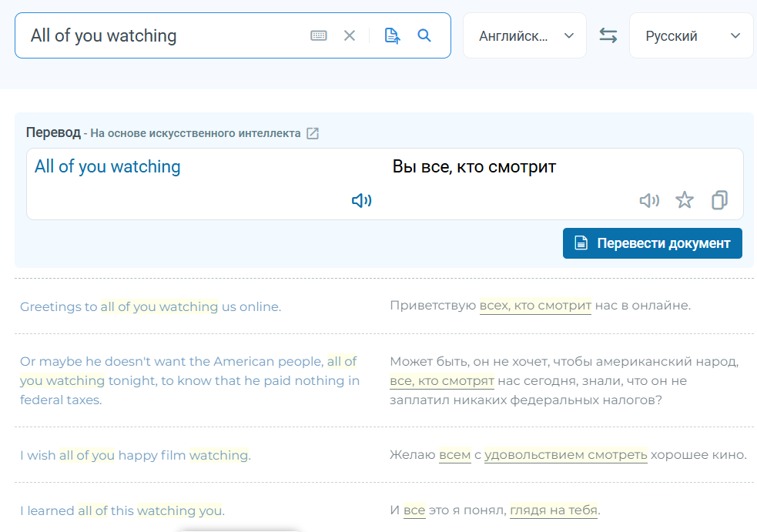Image resolution: width=757 pixels, height=532 pixels.
Task: Click example 'Greetings to all of you watching us online'
Action: tap(150, 306)
